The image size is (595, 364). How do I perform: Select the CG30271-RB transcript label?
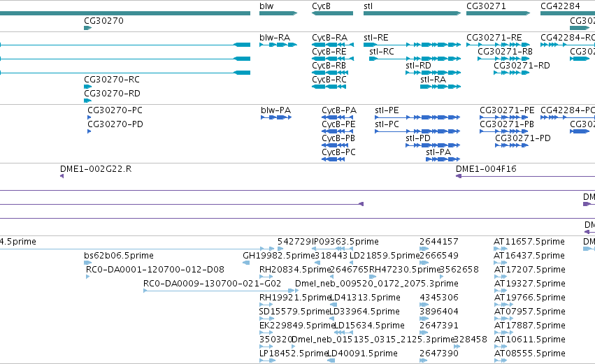(x=505, y=52)
